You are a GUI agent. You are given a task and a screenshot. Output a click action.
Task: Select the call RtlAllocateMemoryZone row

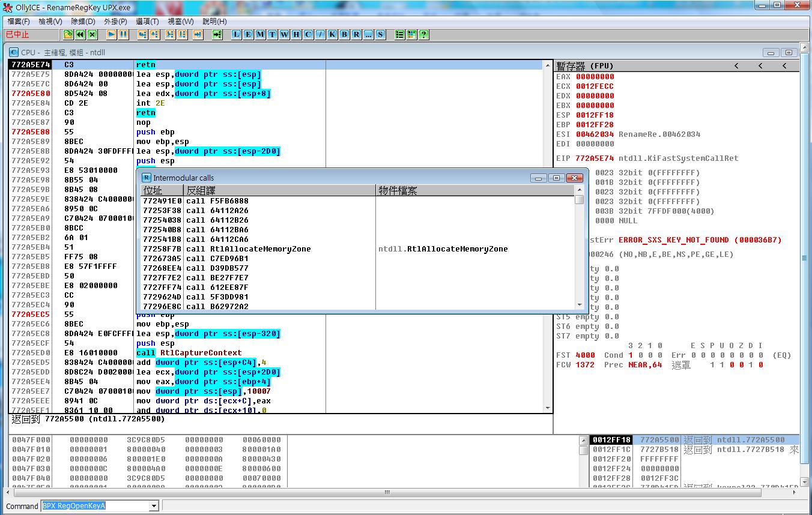tap(358, 249)
